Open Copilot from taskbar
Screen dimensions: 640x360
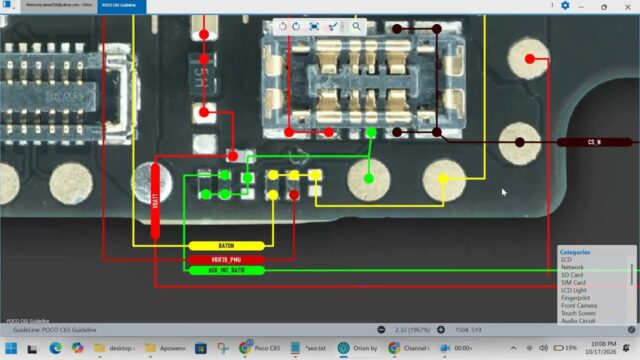tap(77, 348)
